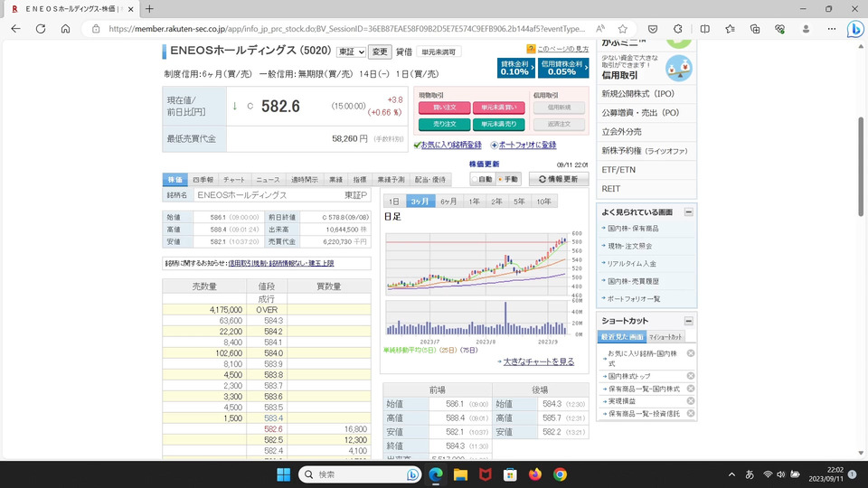The height and width of the screenshot is (488, 868).
Task: Click the question mark page guide icon
Action: click(531, 49)
